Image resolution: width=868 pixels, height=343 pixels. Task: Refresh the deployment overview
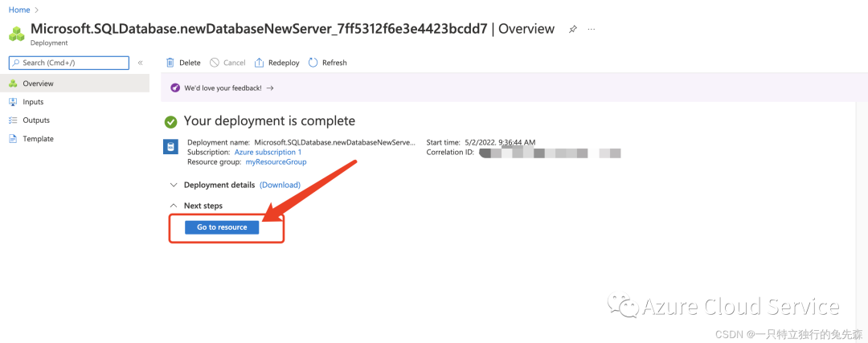point(328,63)
